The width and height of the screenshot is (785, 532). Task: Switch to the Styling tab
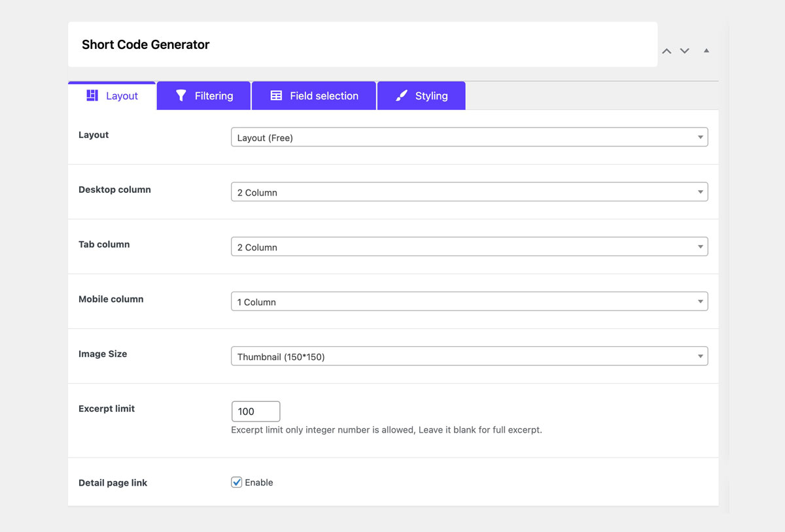coord(421,95)
